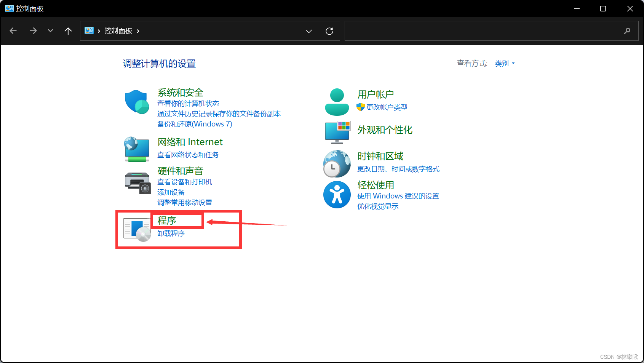Maximize the Control Panel window
644x363 pixels.
click(x=603, y=8)
